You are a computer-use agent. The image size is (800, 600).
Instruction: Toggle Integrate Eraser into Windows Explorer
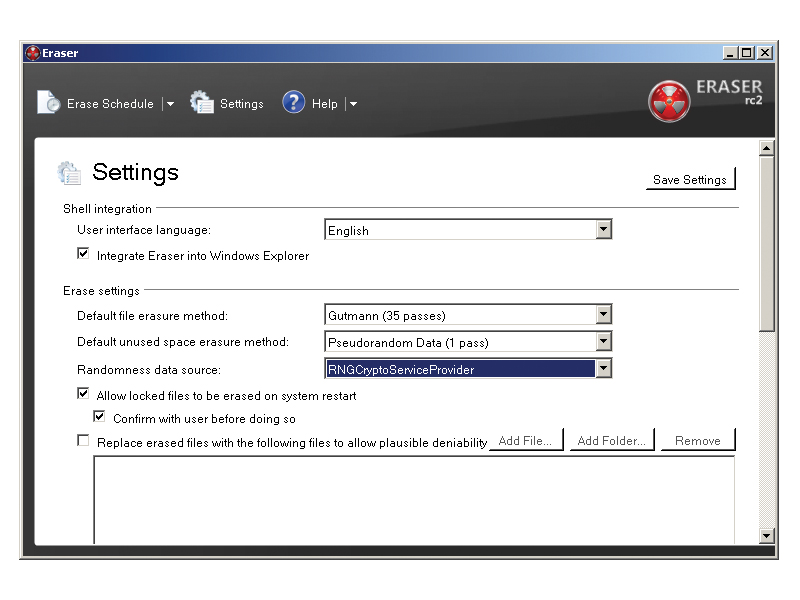(83, 254)
